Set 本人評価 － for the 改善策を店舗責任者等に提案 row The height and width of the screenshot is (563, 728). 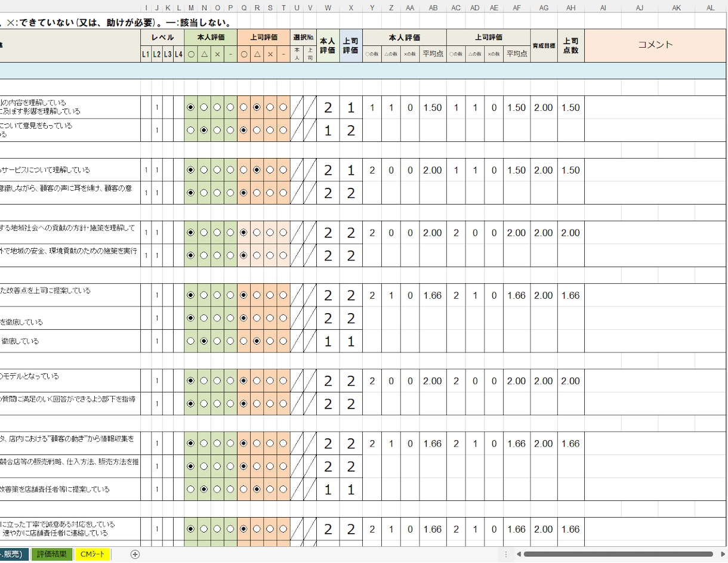pos(230,489)
